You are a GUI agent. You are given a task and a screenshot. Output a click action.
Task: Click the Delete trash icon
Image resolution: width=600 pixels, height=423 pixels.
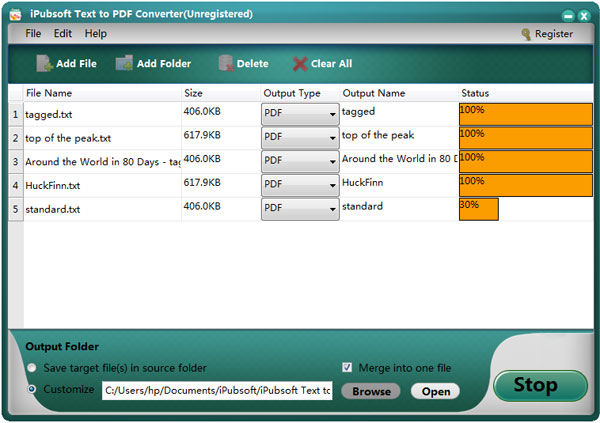tap(225, 64)
